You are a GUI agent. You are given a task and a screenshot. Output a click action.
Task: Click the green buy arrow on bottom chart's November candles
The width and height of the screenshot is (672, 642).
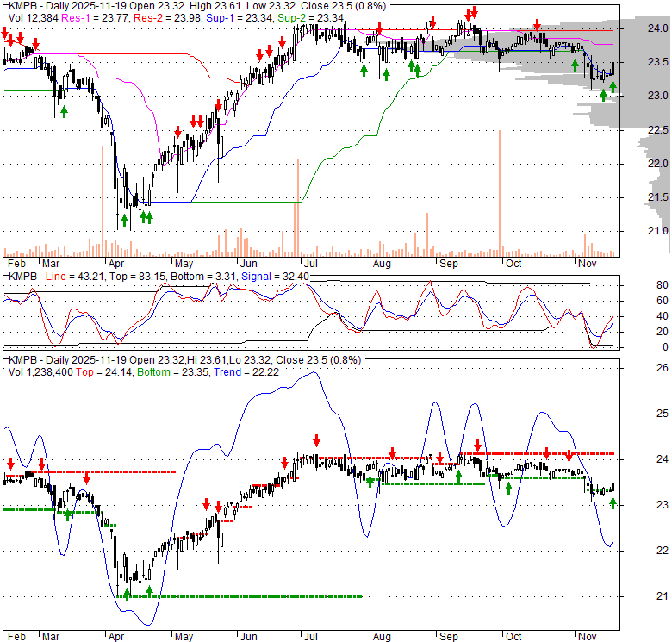[613, 502]
